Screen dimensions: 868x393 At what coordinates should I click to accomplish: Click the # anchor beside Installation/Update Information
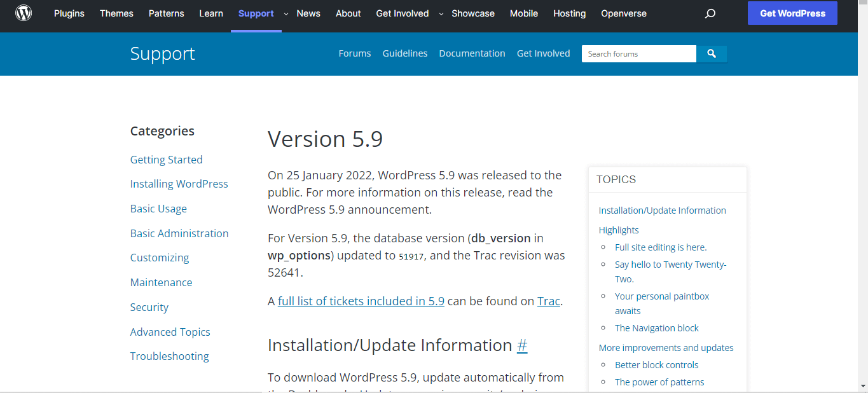(522, 345)
